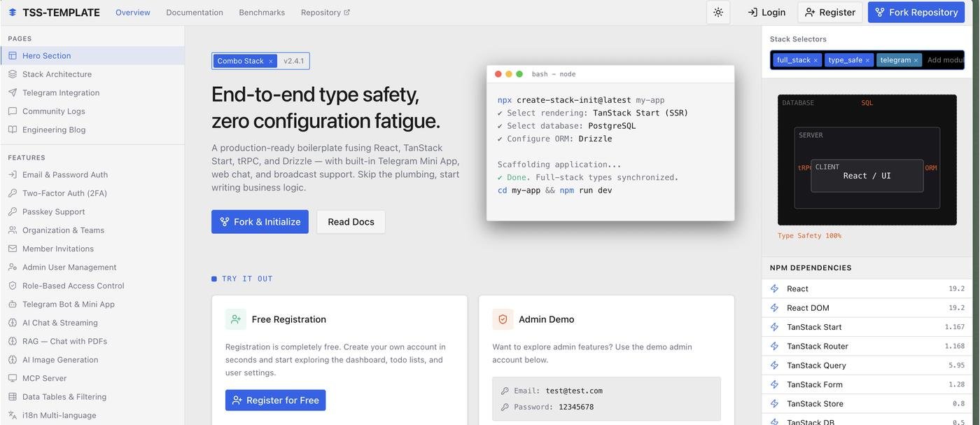Click the Fork Repository button
This screenshot has height=425, width=980.
point(916,13)
